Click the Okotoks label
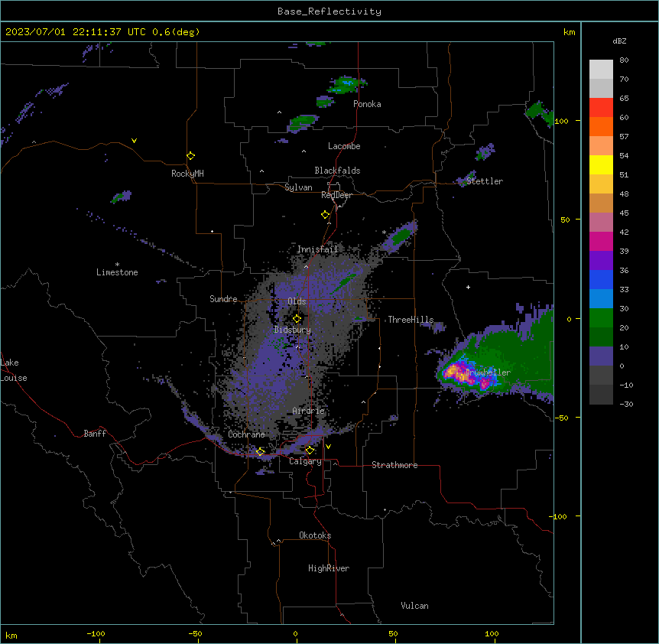The height and width of the screenshot is (644, 659). coord(315,535)
